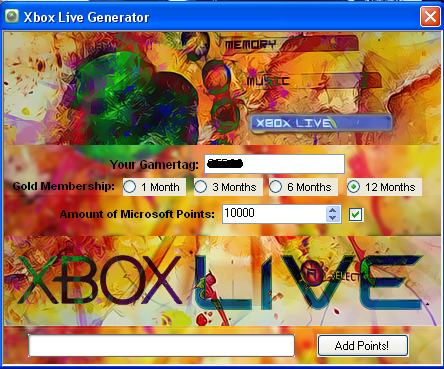Decrease Microsoft Points with down arrow
Screen dimensions: 444x369
point(332,218)
